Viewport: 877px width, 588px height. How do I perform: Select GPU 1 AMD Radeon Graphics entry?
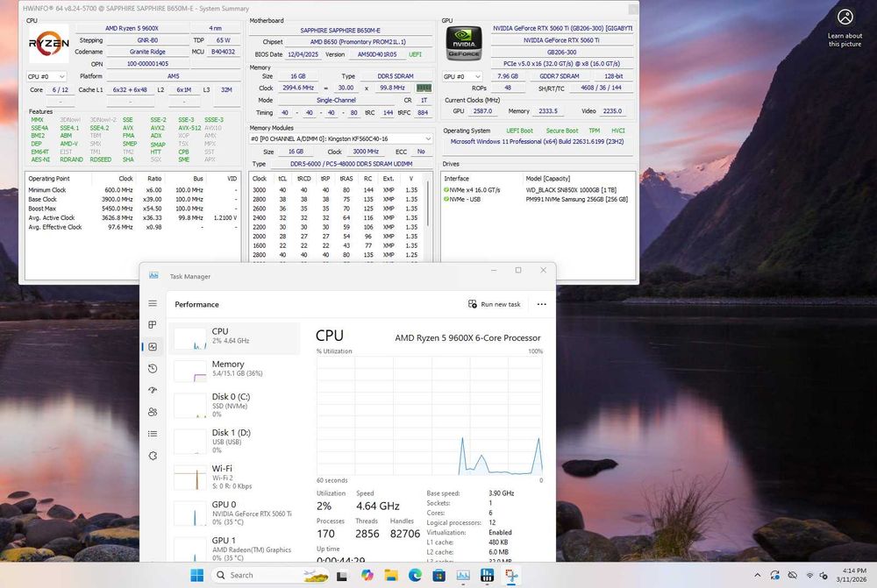[235, 549]
